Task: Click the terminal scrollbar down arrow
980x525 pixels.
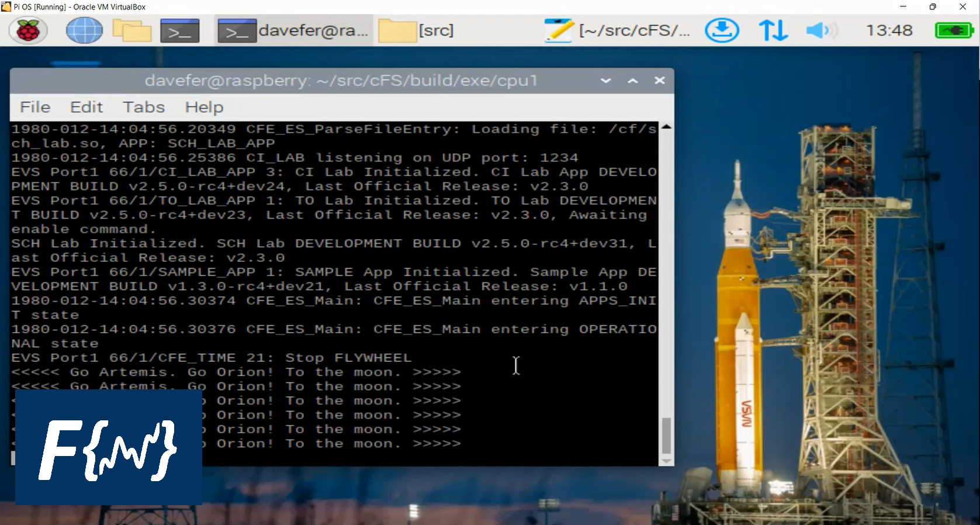Action: (666, 461)
